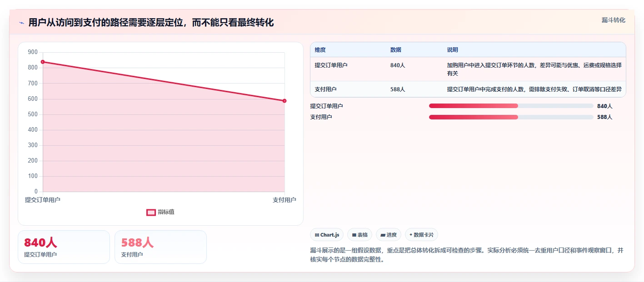The image size is (644, 282).
Task: Select the 数据卡片 tag chip
Action: point(421,235)
